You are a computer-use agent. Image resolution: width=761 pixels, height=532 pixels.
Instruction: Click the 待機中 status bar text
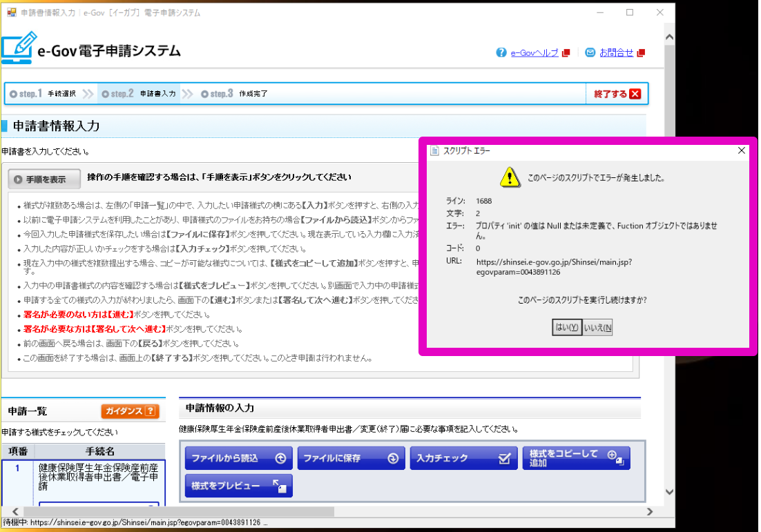(135, 523)
